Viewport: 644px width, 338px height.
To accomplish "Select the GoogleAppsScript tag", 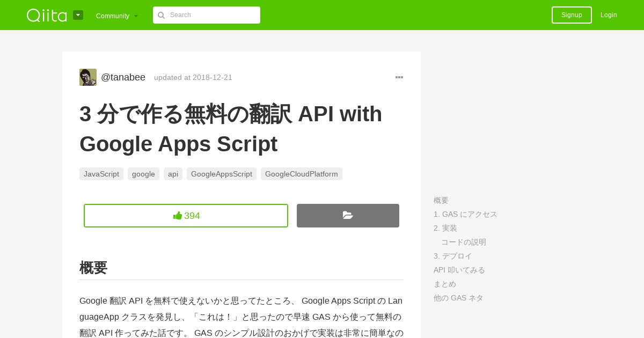I will point(222,174).
